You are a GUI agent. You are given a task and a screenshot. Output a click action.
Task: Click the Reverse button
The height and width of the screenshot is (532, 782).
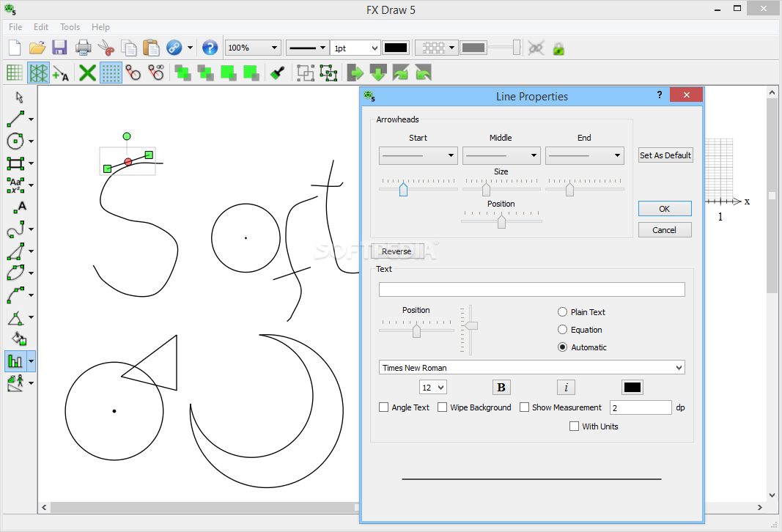397,251
